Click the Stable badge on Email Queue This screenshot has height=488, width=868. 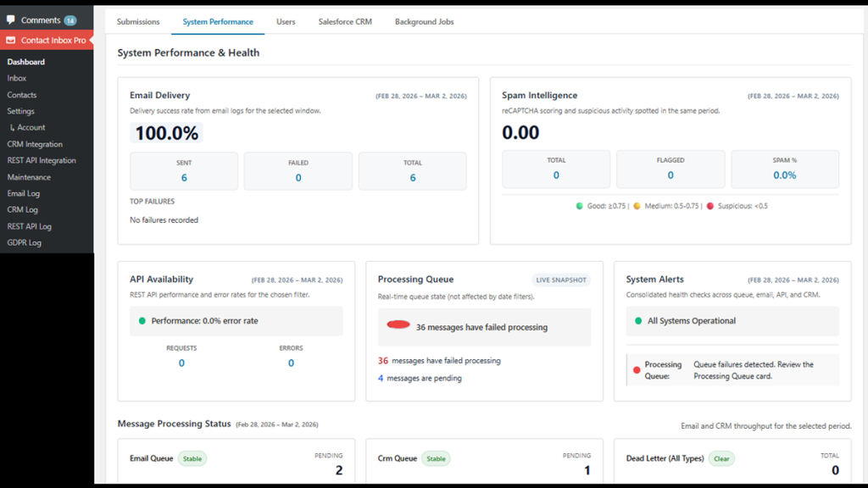click(x=192, y=458)
